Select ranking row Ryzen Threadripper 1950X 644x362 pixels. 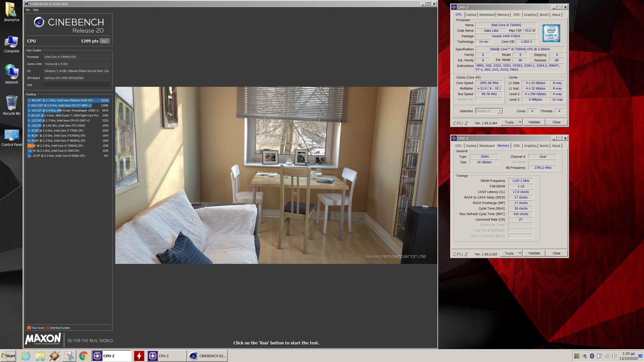coord(68,110)
